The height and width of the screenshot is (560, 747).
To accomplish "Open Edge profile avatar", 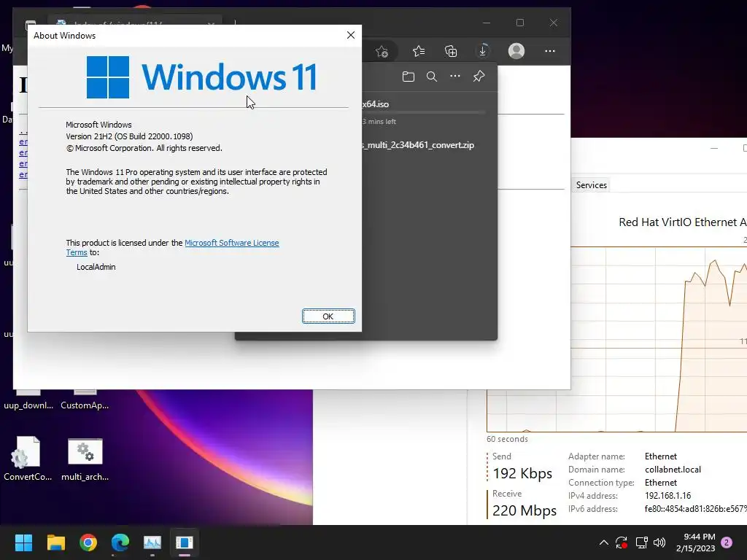I will [516, 51].
